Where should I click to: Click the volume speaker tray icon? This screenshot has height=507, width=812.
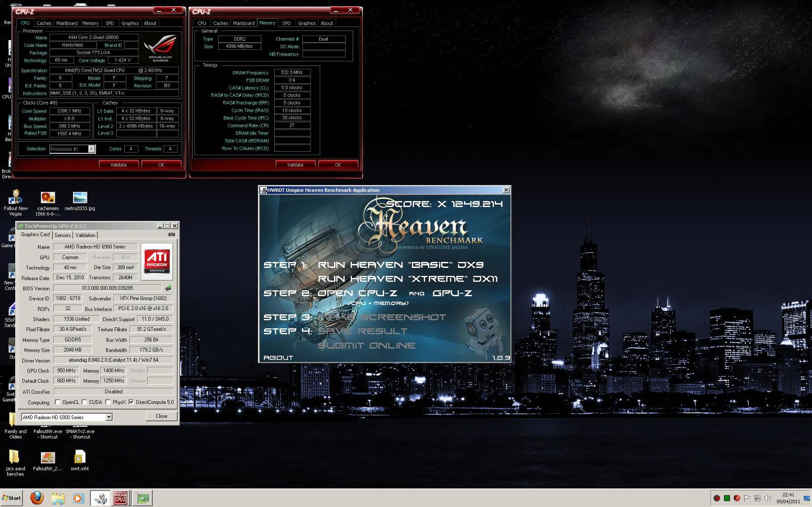tap(767, 498)
